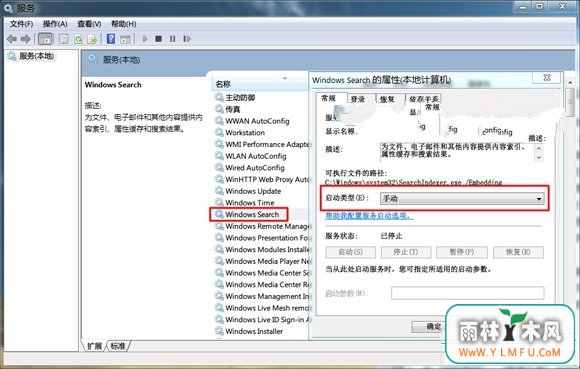
Task: Open the 启动类型 dropdown set to 手动
Action: [x=462, y=199]
